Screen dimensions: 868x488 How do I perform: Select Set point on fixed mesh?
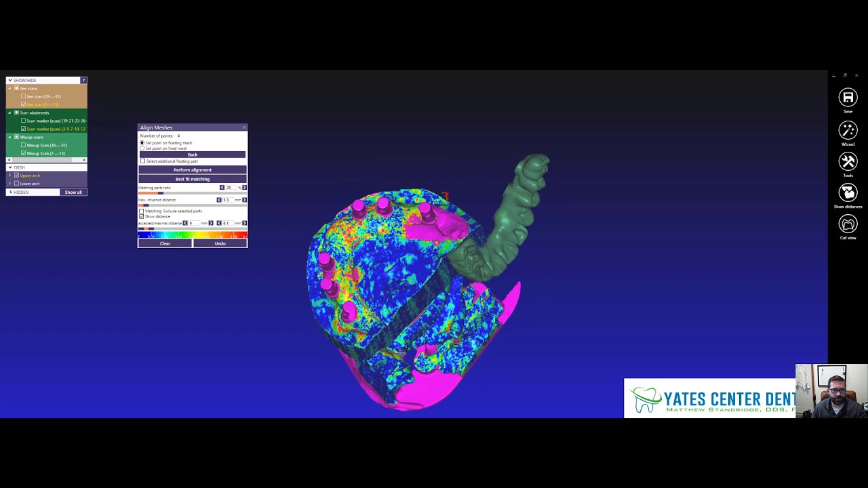click(142, 148)
